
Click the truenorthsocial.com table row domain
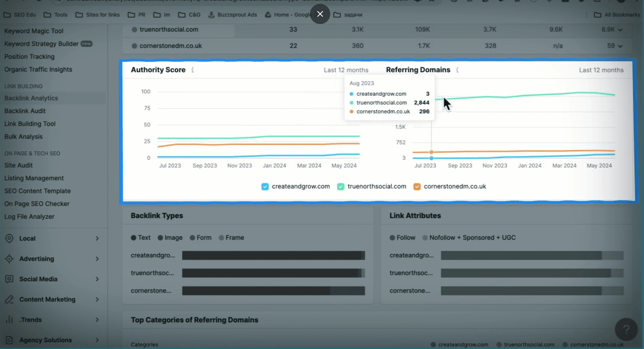point(169,30)
